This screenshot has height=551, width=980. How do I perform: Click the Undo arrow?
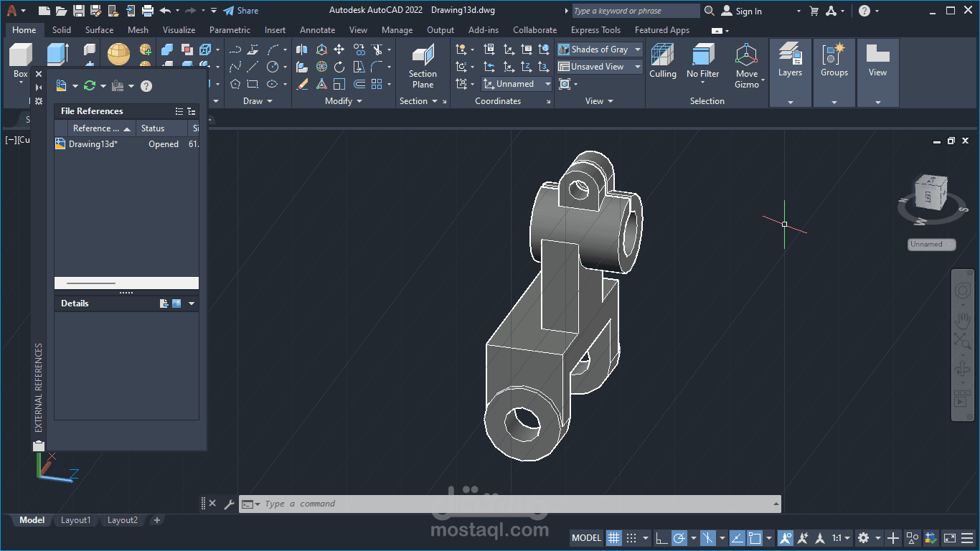[x=165, y=11]
